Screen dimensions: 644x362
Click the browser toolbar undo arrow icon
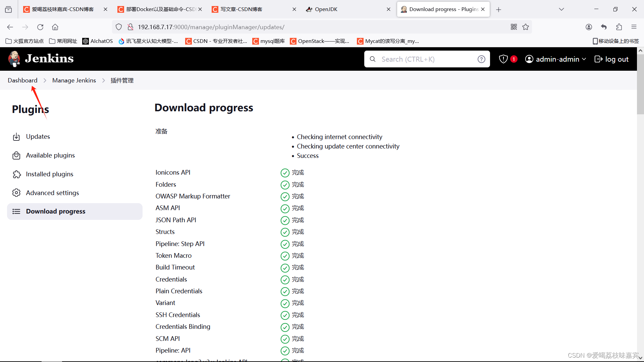[604, 27]
